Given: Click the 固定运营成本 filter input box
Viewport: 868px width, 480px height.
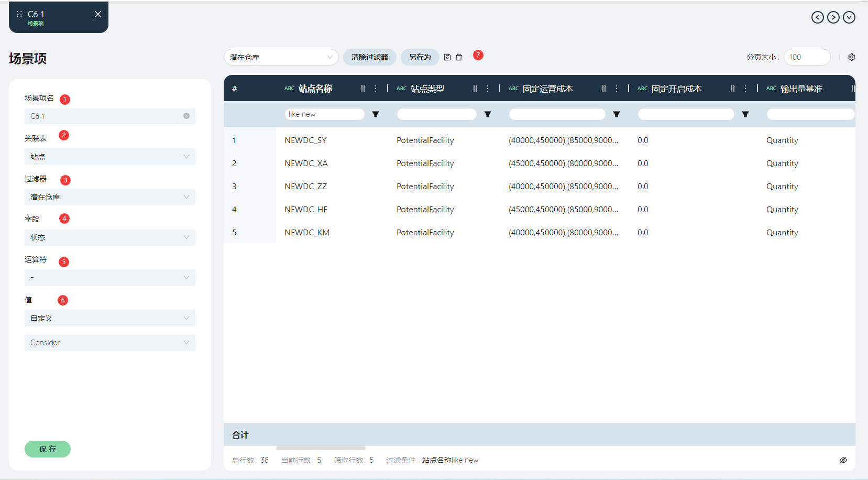Looking at the screenshot, I should pos(557,114).
